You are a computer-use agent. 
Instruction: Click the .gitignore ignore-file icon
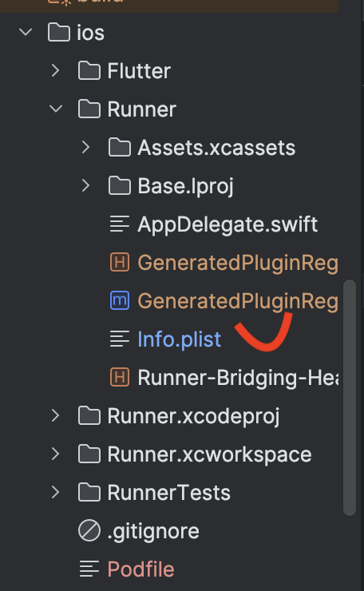click(x=89, y=530)
